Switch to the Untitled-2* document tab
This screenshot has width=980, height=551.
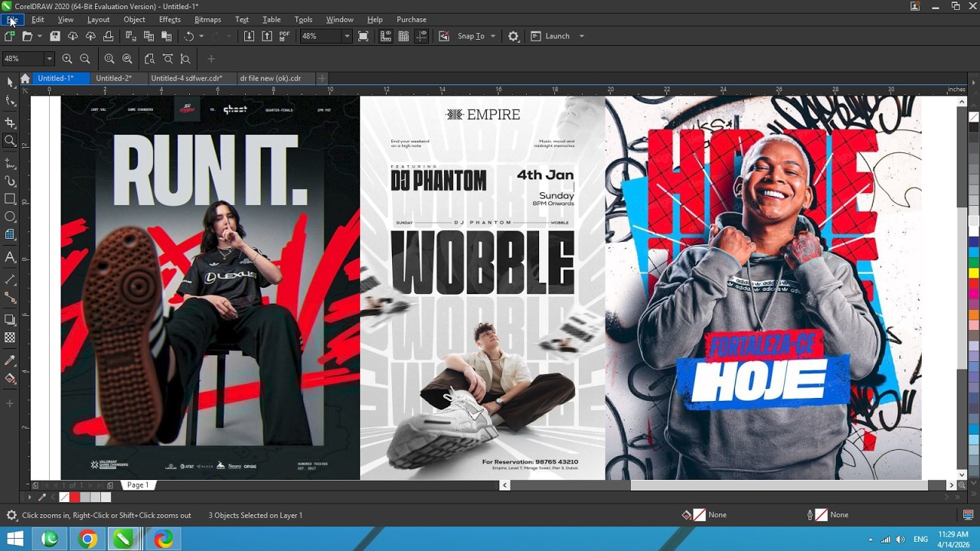point(114,78)
